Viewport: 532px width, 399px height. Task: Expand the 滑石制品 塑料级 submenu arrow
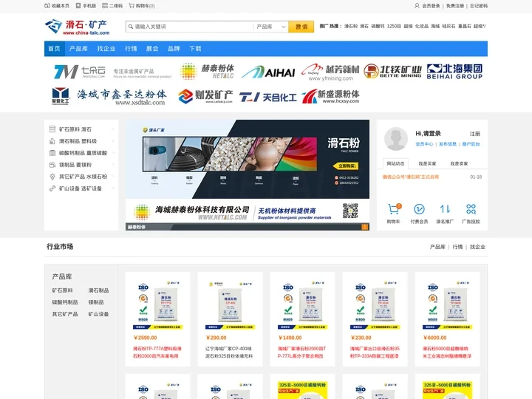tap(113, 141)
